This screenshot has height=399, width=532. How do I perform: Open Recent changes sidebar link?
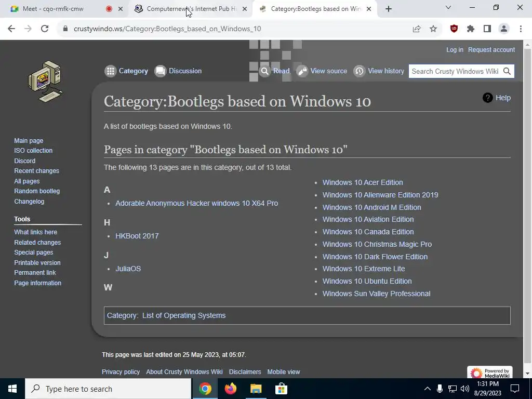click(x=37, y=170)
